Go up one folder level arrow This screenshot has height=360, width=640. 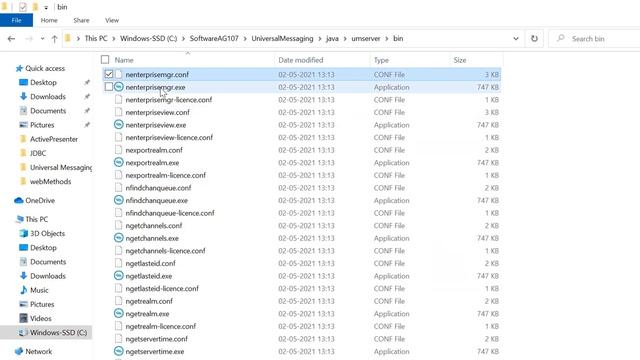point(54,39)
